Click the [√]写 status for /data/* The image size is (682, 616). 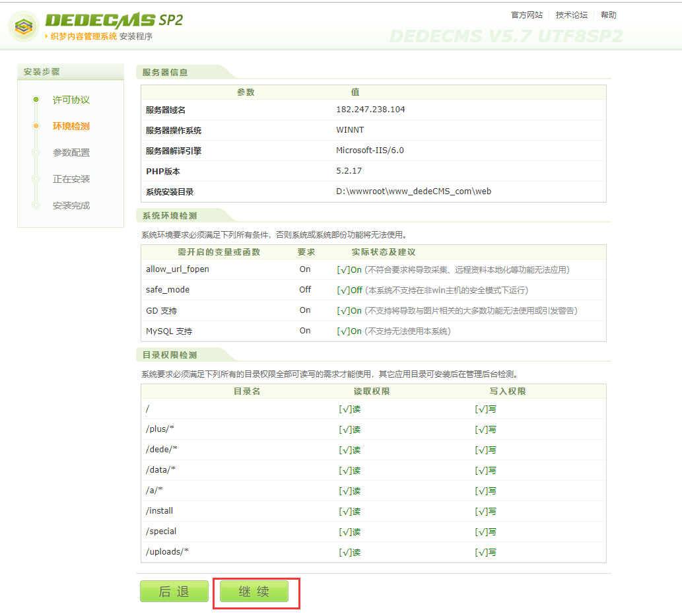pyautogui.click(x=485, y=471)
